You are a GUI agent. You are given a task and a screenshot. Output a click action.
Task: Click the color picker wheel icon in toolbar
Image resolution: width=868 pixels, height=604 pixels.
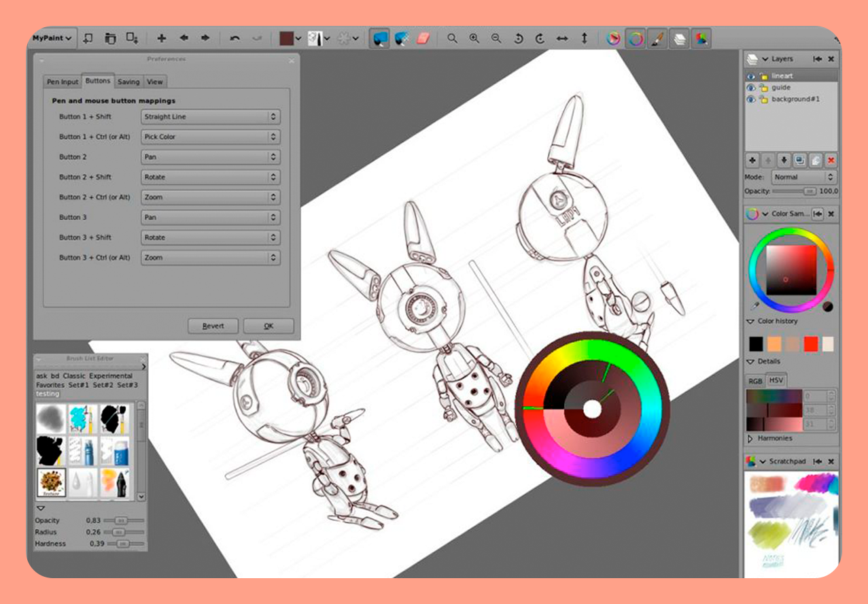pyautogui.click(x=614, y=39)
